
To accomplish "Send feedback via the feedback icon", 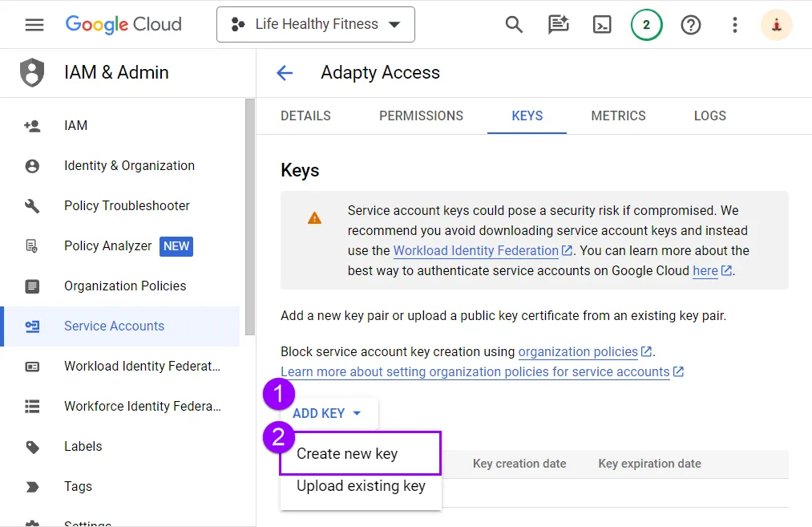I will pyautogui.click(x=558, y=25).
